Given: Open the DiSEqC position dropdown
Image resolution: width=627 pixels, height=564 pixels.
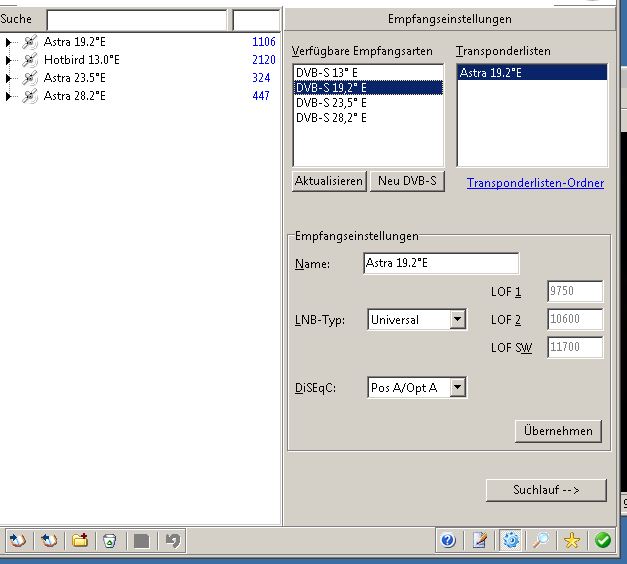Looking at the screenshot, I should [x=457, y=388].
